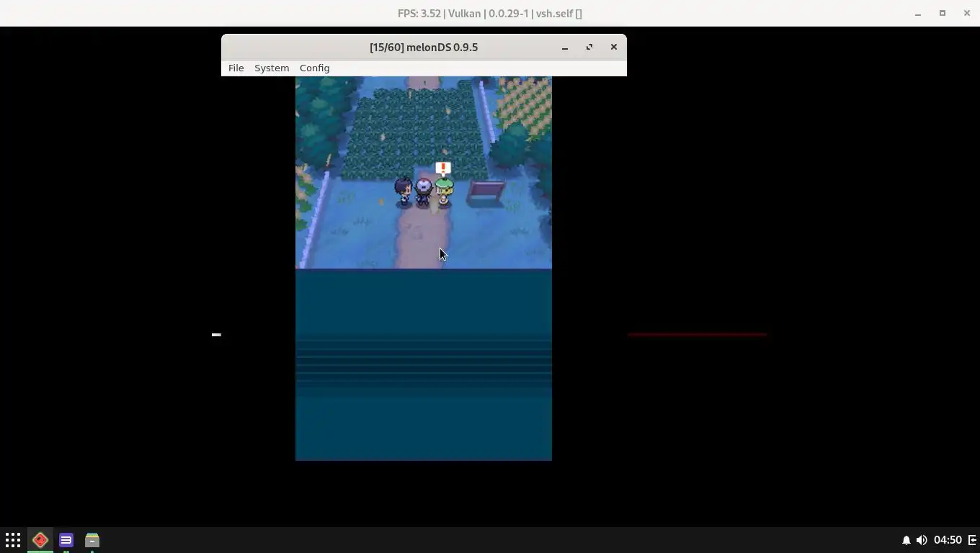The width and height of the screenshot is (980, 553).
Task: Minimize the outer Vulkan vsh.self window
Action: 918,13
